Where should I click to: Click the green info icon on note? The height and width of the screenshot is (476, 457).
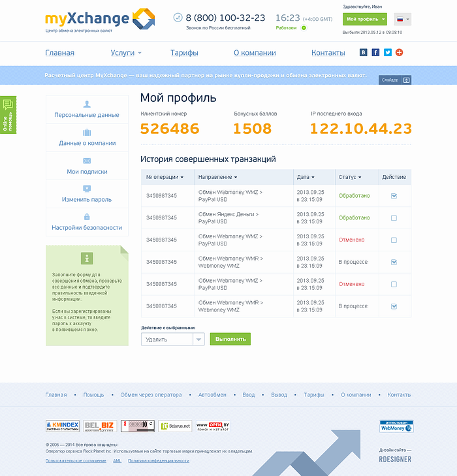(87, 259)
